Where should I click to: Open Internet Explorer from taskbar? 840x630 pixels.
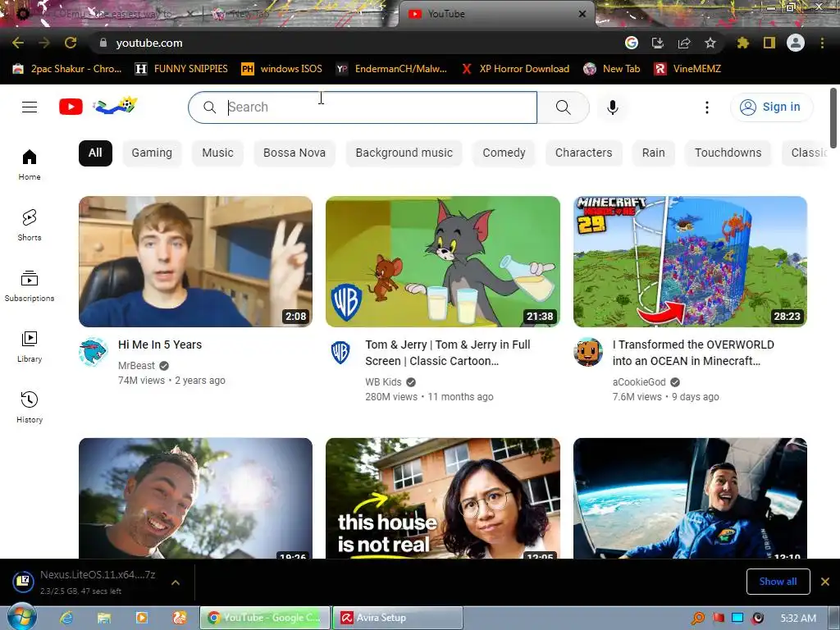pos(66,618)
